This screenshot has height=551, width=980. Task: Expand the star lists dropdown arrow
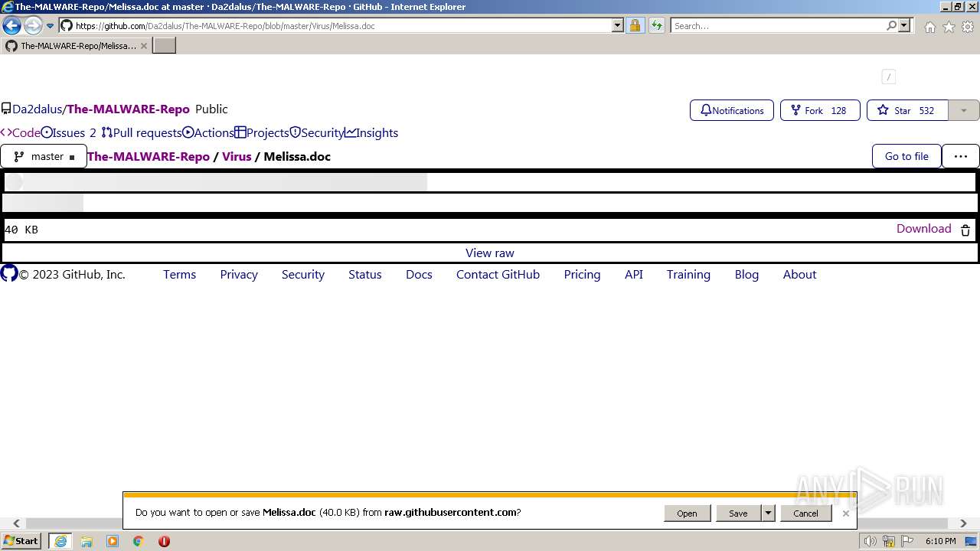(x=964, y=110)
